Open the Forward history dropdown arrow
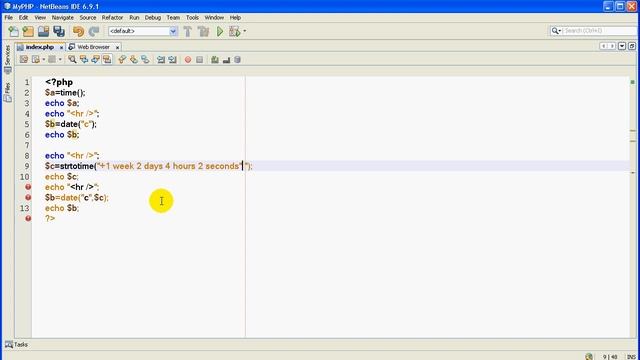The image size is (640, 360). [60, 60]
